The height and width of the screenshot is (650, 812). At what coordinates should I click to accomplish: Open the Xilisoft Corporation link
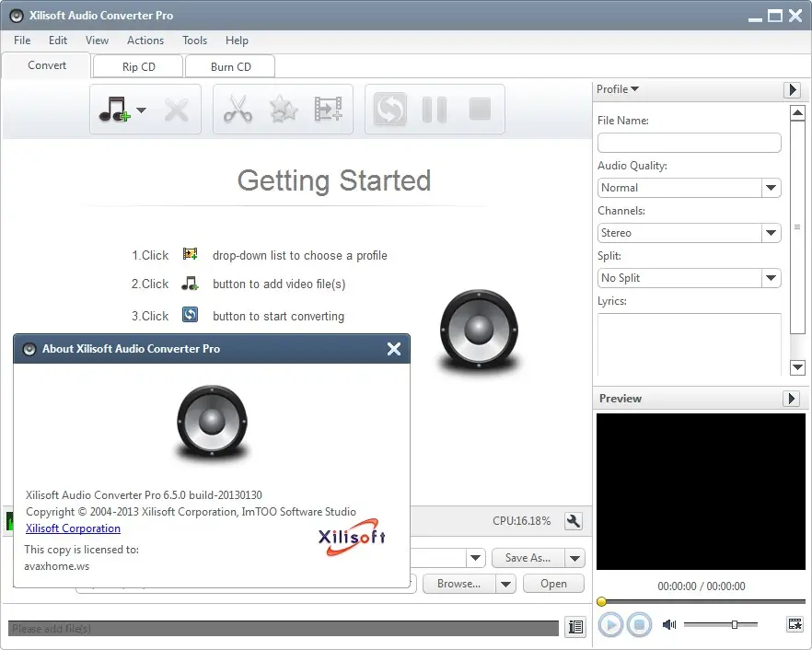click(73, 528)
